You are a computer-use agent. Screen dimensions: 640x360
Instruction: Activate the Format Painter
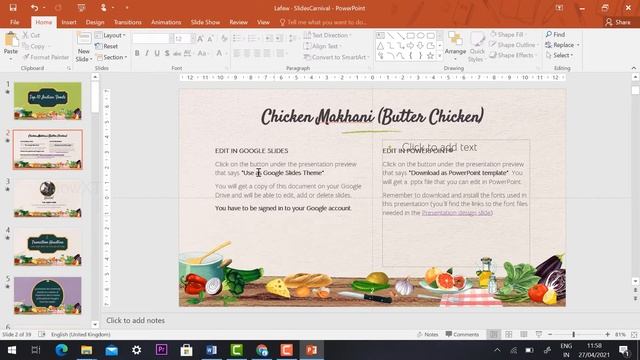[46, 57]
